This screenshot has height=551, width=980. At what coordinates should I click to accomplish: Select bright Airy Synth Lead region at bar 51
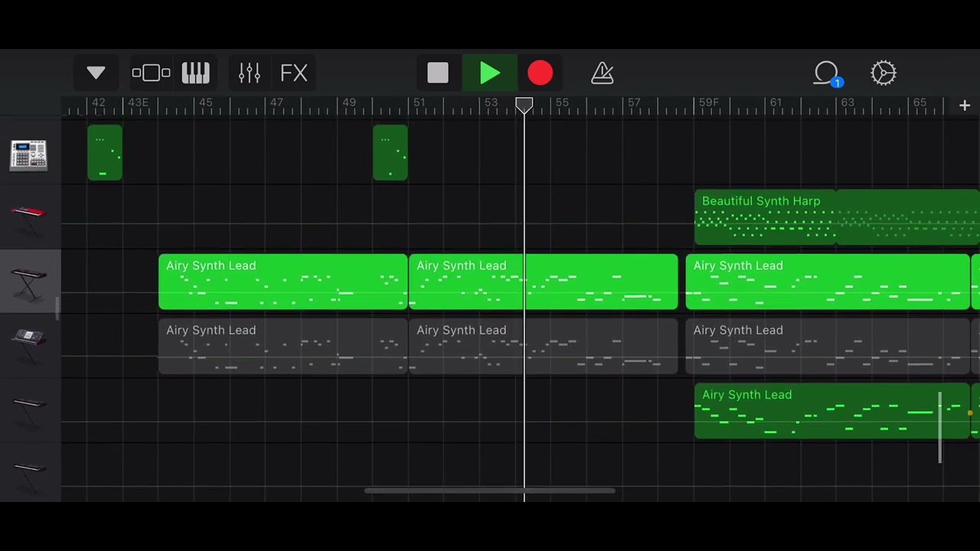[x=543, y=282]
